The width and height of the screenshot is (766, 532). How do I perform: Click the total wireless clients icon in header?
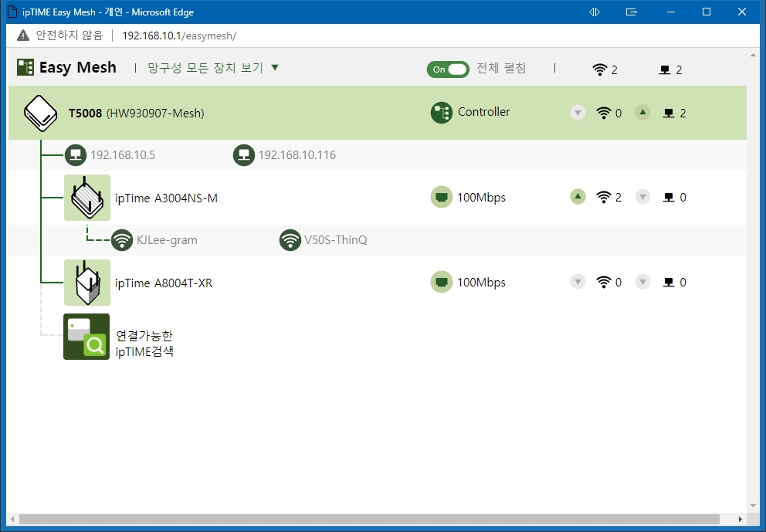pos(599,69)
